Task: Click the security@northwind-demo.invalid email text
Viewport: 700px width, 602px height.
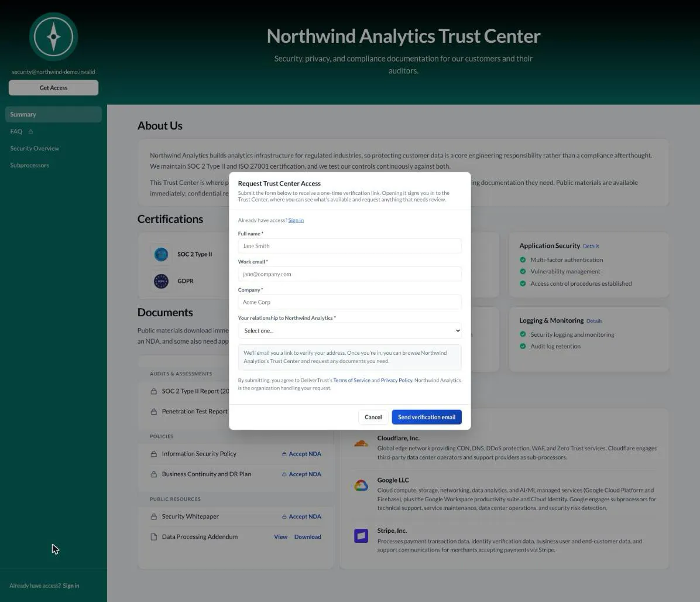Action: [x=54, y=71]
